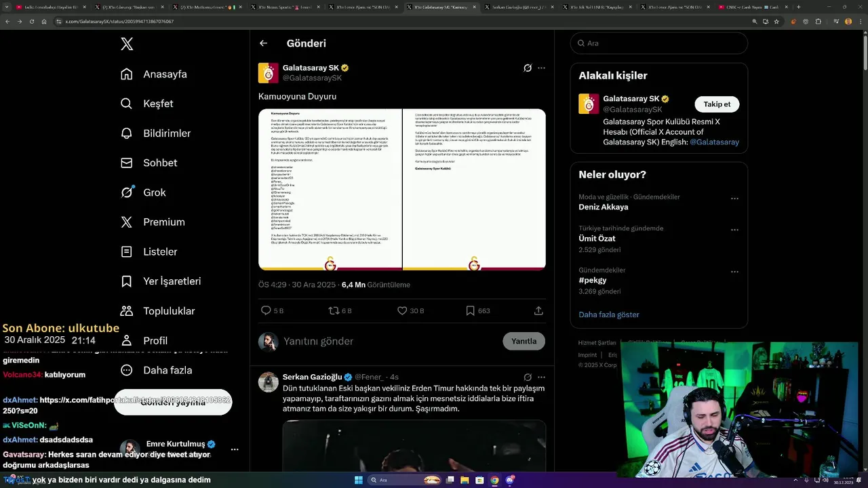Open 6,4 Mn Görüntüleme view count
The image size is (868, 488).
pyautogui.click(x=376, y=285)
